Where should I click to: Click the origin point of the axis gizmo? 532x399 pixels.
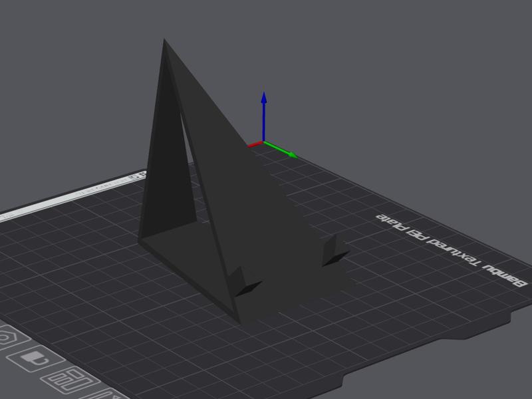tap(264, 143)
